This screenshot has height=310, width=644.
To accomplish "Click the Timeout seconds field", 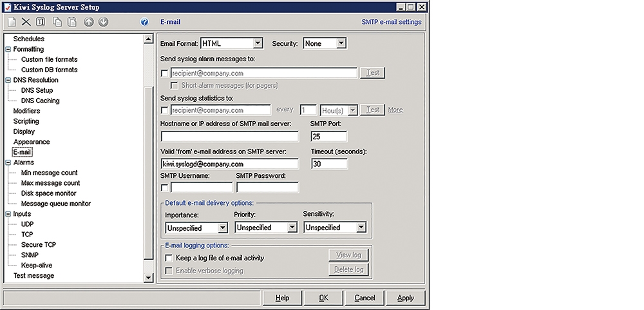I will [x=329, y=164].
